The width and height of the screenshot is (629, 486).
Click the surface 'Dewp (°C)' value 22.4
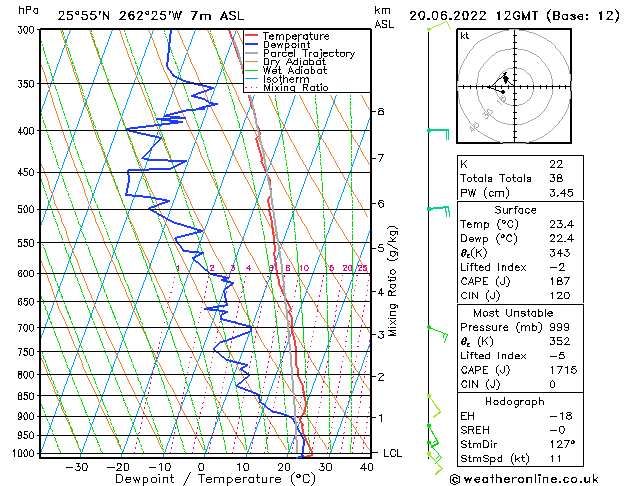[562, 239]
